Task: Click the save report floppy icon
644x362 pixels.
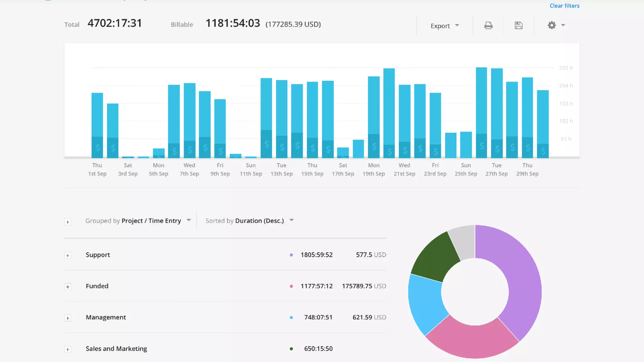Action: 519,25
